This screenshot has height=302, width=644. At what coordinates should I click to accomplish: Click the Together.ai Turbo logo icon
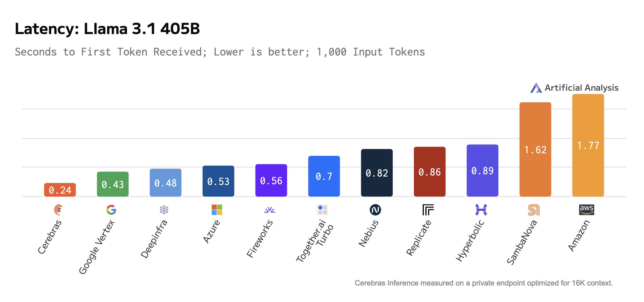coord(322,209)
